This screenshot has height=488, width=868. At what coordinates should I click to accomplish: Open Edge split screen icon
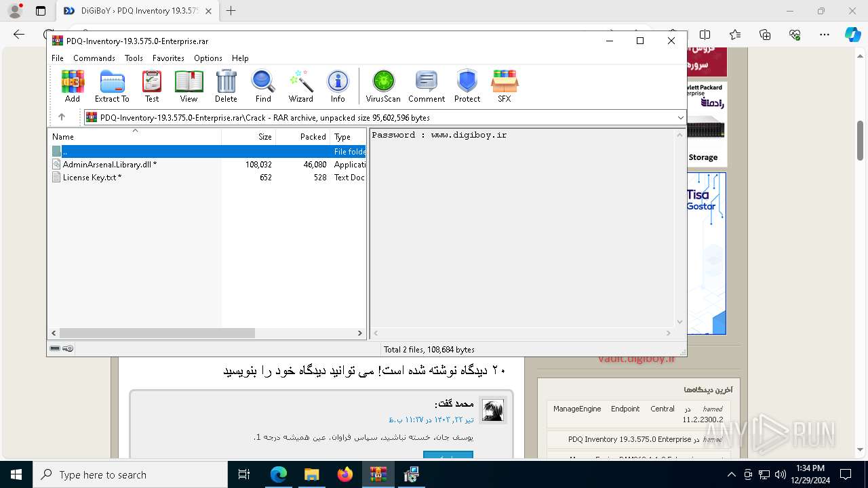[705, 35]
